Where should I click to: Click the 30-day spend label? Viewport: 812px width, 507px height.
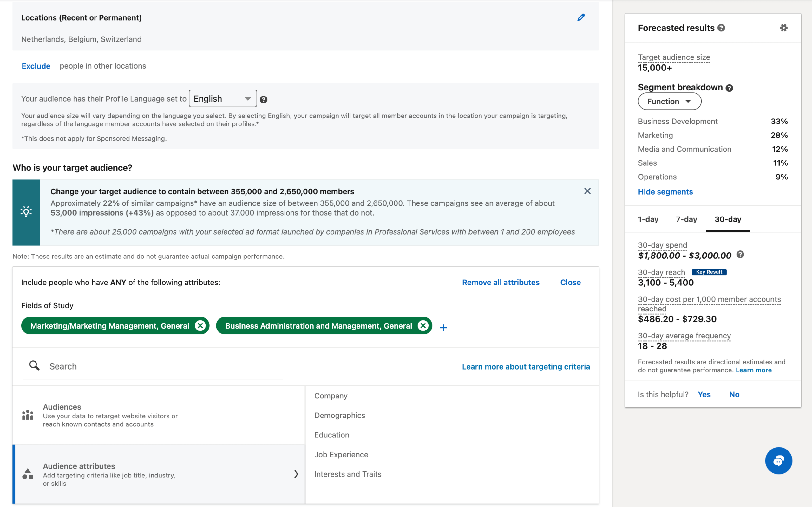[662, 245]
